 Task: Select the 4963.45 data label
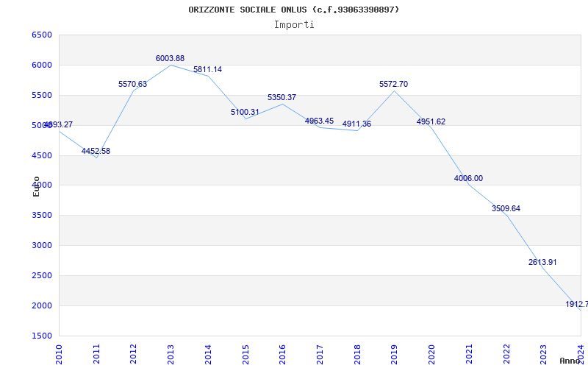319,121
